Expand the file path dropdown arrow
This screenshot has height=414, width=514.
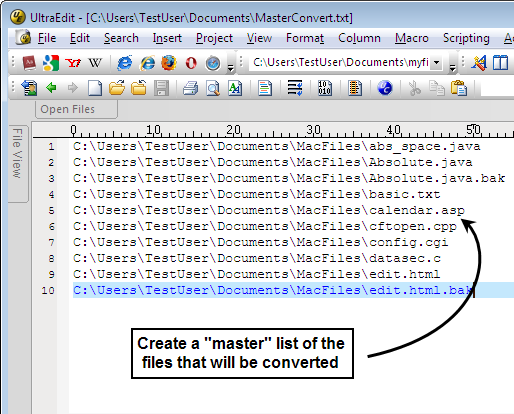[436, 62]
